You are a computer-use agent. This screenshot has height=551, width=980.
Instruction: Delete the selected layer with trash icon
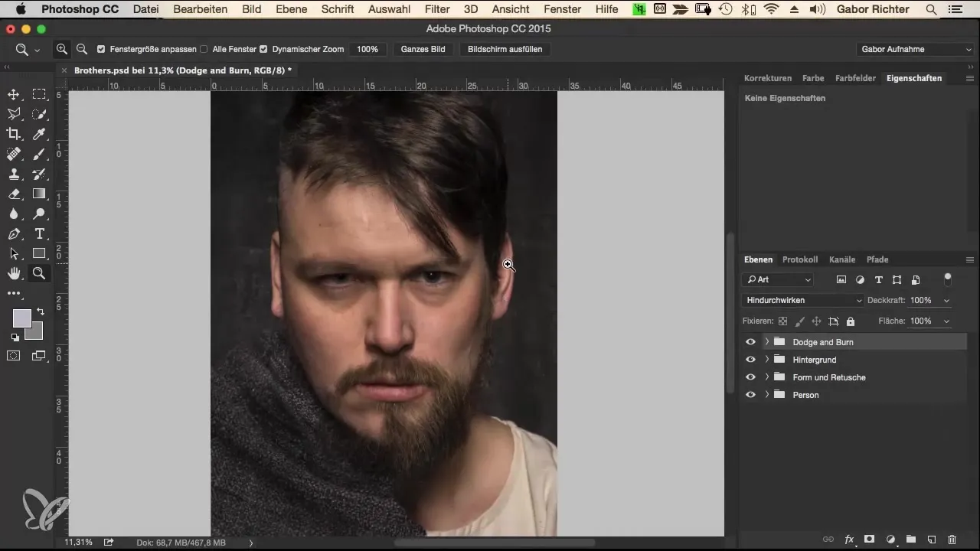[952, 540]
